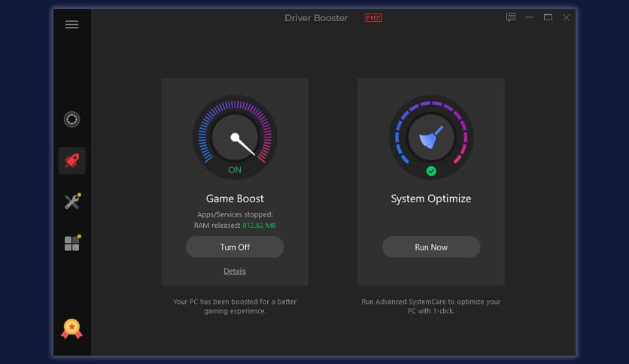This screenshot has width=629, height=364.
Task: Click the System Optimize heading
Action: tap(431, 199)
